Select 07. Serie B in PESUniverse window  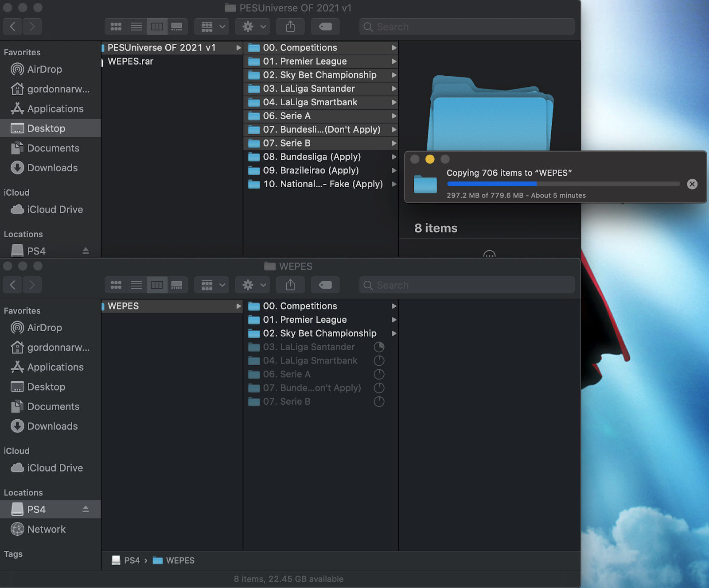321,143
